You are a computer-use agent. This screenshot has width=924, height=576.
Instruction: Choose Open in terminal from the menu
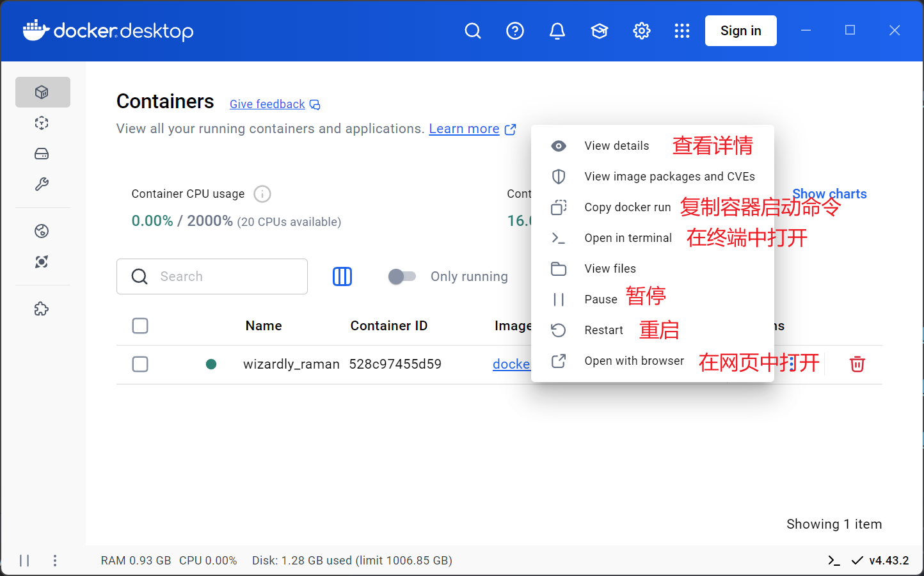(x=628, y=237)
